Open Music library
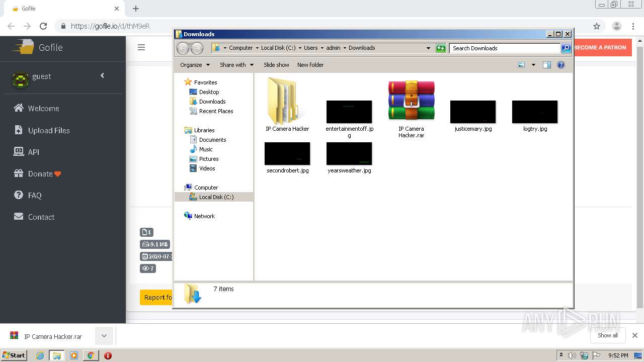This screenshot has width=644, height=362. 206,149
